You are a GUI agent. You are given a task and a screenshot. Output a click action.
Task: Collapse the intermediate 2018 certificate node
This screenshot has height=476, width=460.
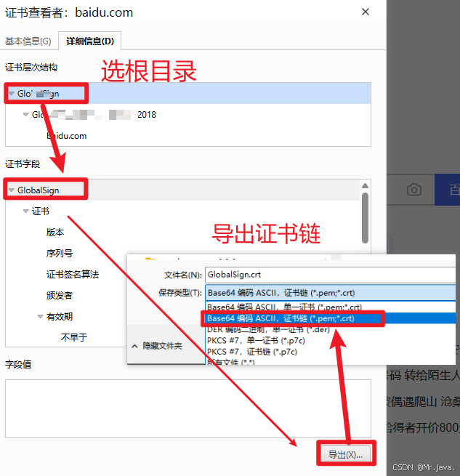point(26,114)
